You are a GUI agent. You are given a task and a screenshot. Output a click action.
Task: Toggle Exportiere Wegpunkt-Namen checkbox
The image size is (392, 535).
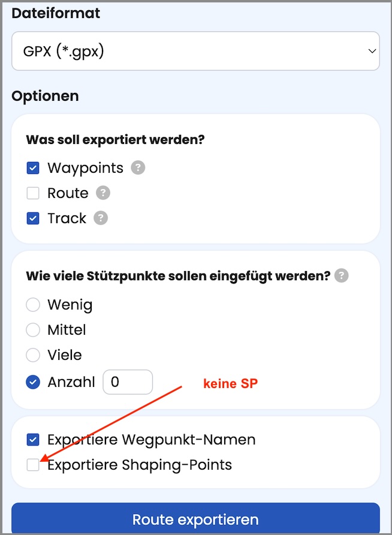33,440
